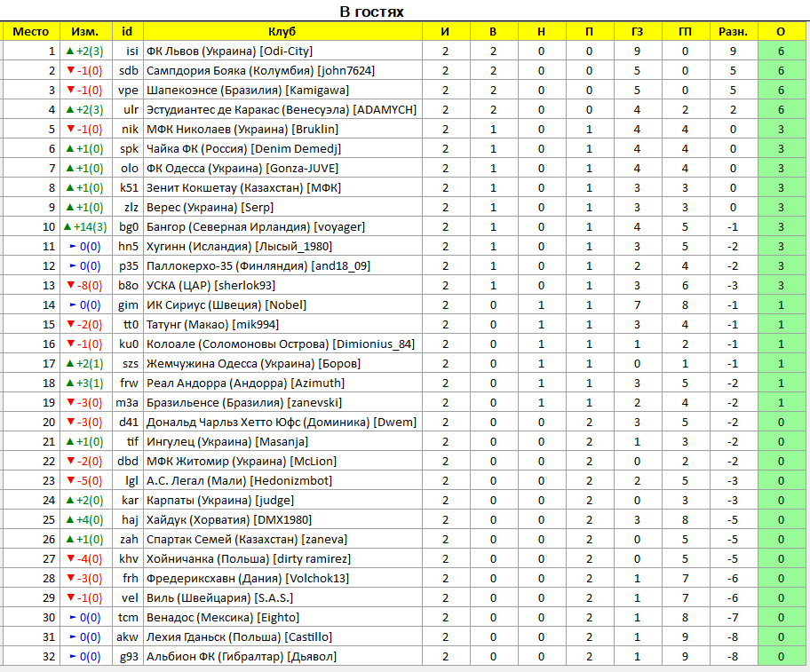
Task: Select club "ФК Львов (Украина) [Odi-City]"
Action: pyautogui.click(x=229, y=51)
